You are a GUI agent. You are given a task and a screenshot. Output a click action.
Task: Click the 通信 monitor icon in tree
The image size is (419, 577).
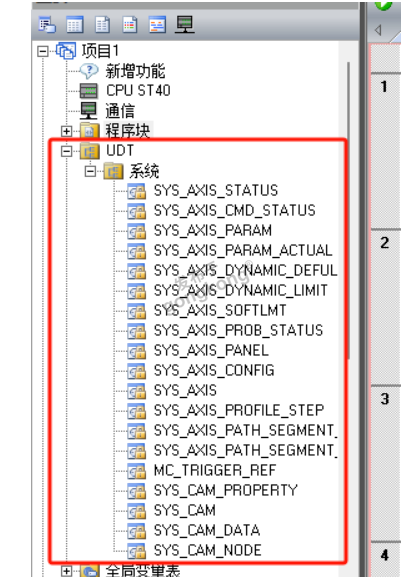click(x=89, y=110)
